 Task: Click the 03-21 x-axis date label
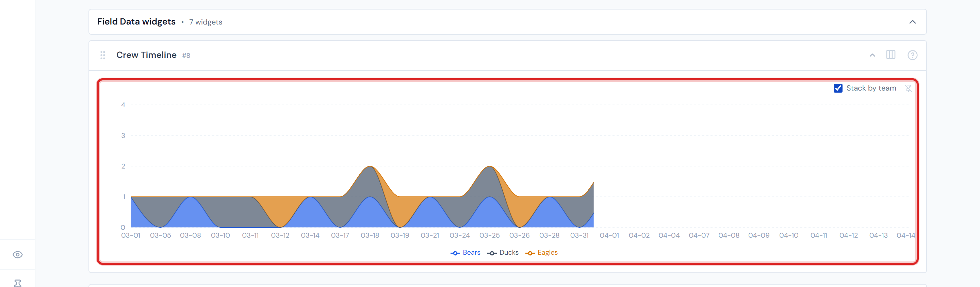pos(429,236)
